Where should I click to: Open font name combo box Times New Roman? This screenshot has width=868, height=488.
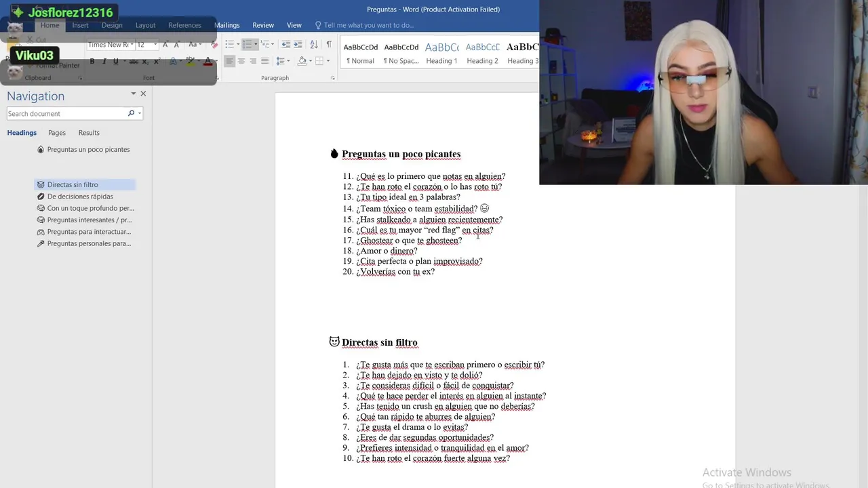[x=111, y=45]
